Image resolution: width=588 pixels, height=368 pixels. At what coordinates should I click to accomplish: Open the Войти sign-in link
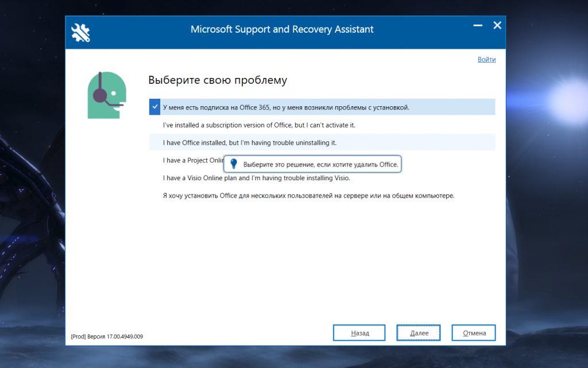point(486,59)
